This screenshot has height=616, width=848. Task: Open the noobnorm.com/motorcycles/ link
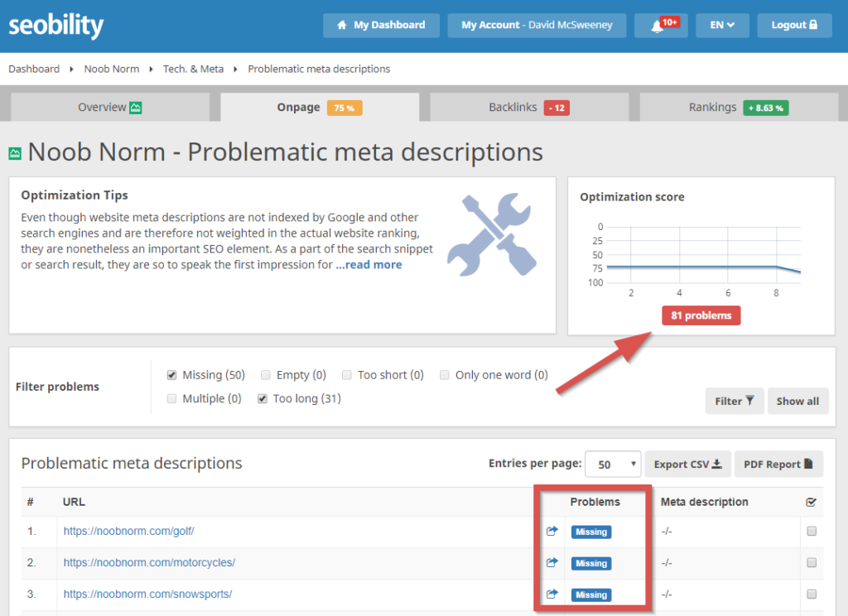pyautogui.click(x=149, y=562)
